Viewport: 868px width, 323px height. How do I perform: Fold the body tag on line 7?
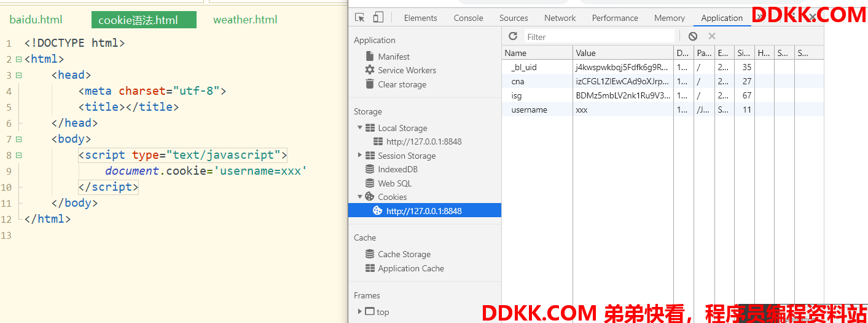pyautogui.click(x=18, y=139)
